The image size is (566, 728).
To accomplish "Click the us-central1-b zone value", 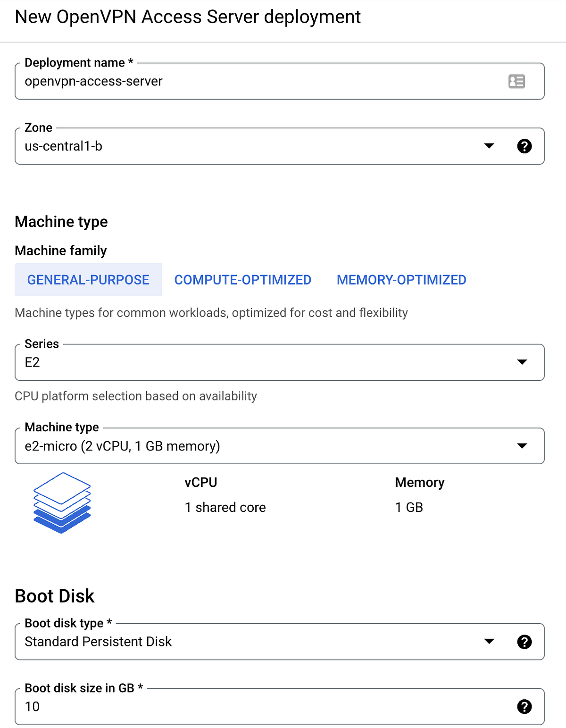I will pos(64,146).
